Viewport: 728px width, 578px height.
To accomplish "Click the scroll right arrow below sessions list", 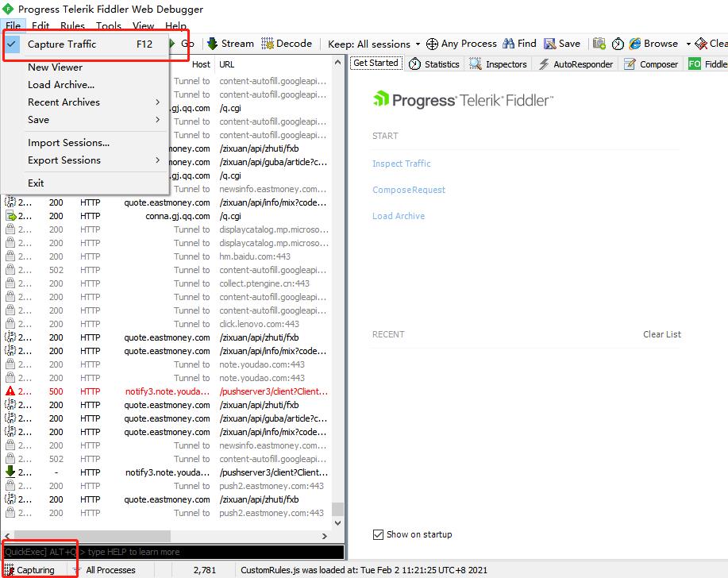I will point(325,536).
